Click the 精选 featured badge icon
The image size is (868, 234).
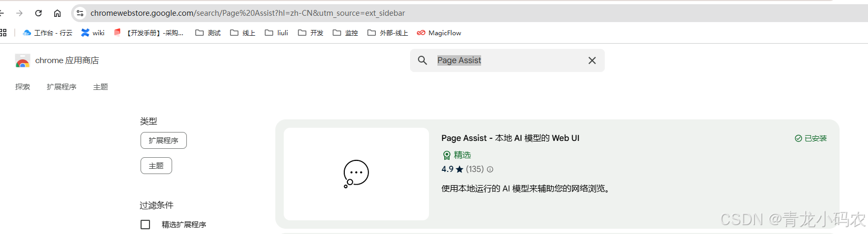point(446,155)
